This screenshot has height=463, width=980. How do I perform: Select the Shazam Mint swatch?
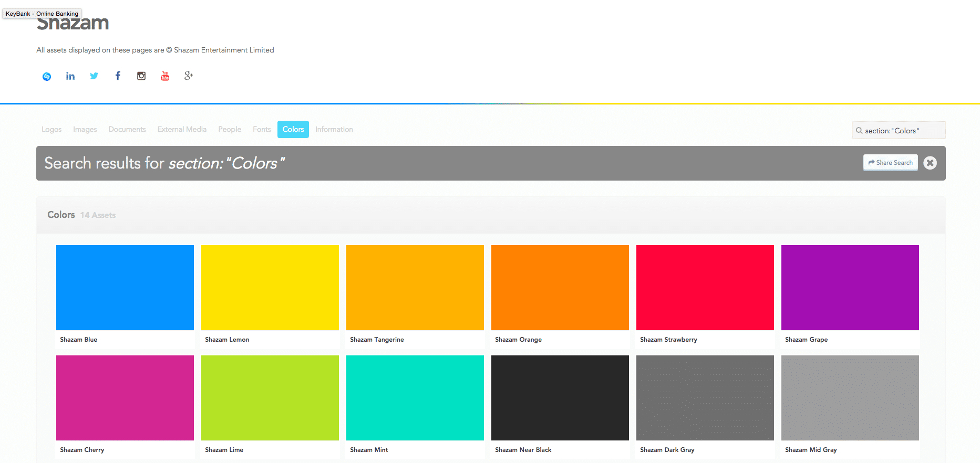[415, 398]
